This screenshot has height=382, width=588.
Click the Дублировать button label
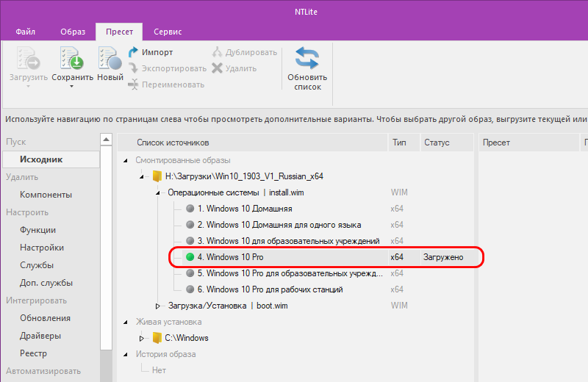click(251, 52)
